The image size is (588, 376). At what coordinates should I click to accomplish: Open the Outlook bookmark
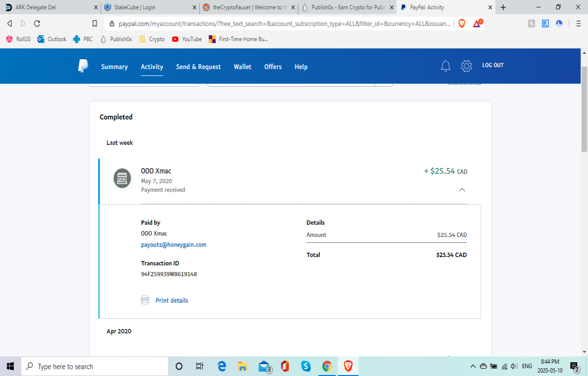click(52, 39)
